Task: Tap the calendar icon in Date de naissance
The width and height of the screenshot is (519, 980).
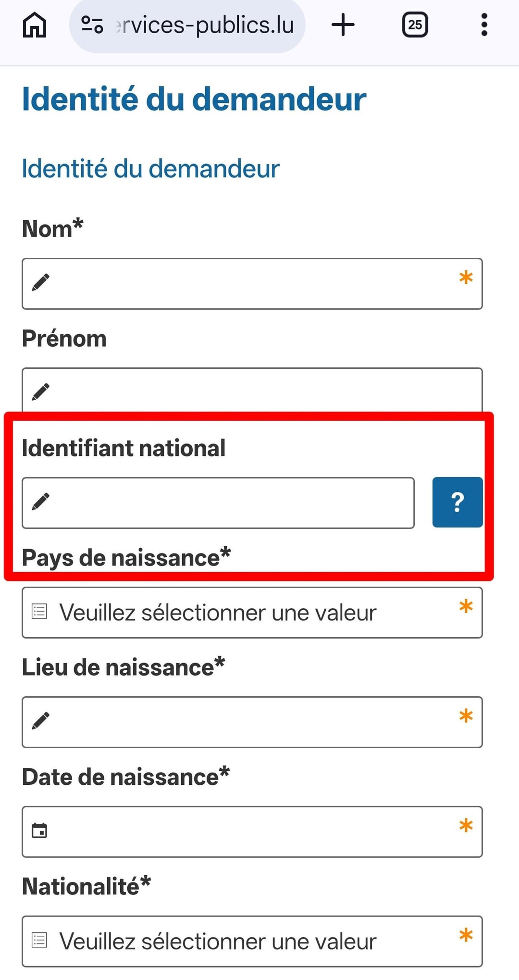Action: point(39,830)
